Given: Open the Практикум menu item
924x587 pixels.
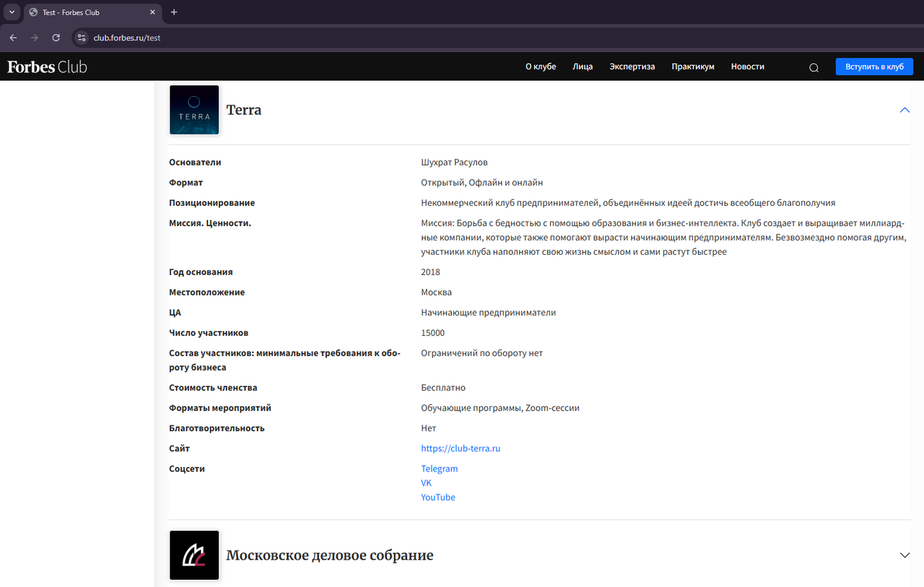Looking at the screenshot, I should point(693,66).
